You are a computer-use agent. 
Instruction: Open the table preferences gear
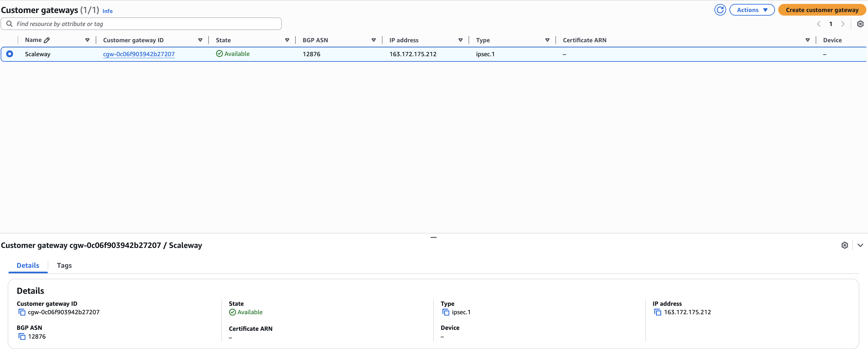point(861,23)
